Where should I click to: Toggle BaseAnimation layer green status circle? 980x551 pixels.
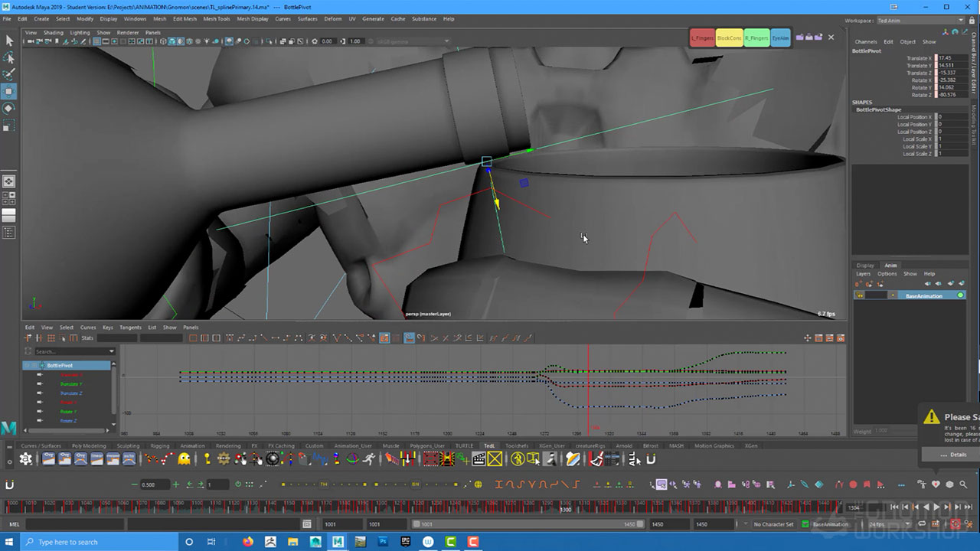[x=960, y=295]
